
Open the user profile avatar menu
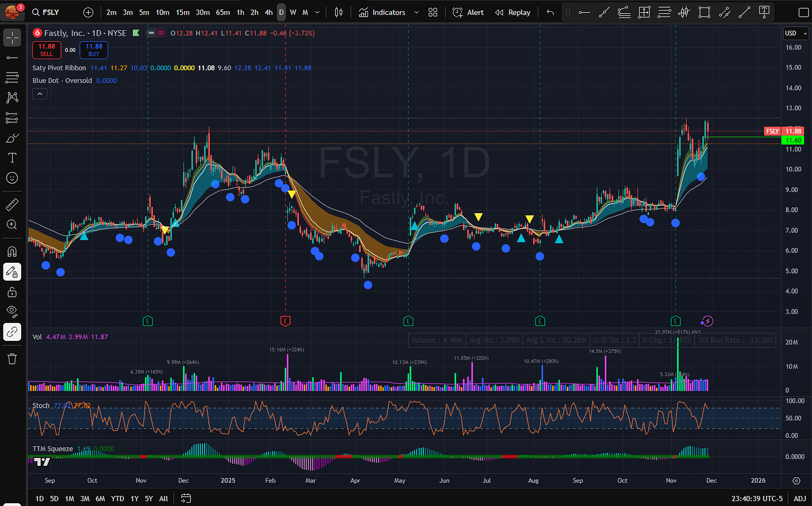[x=12, y=11]
